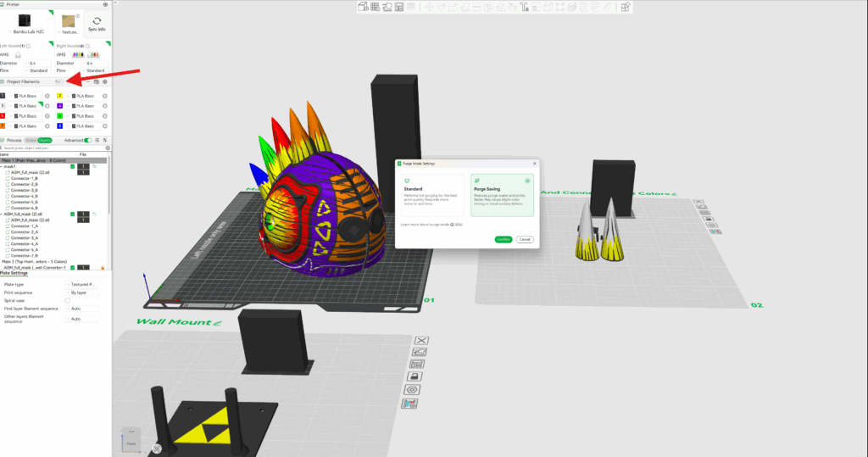Open Project Filaments settings gear

tap(105, 81)
